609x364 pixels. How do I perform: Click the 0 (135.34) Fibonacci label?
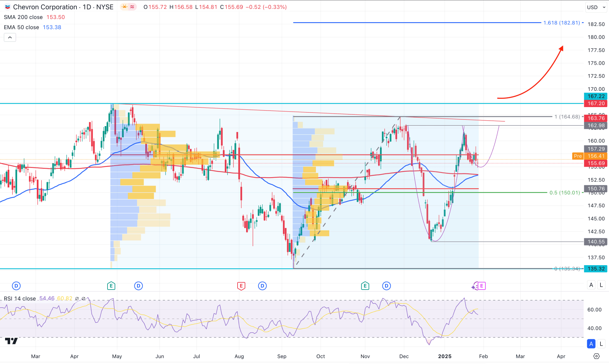pos(567,269)
